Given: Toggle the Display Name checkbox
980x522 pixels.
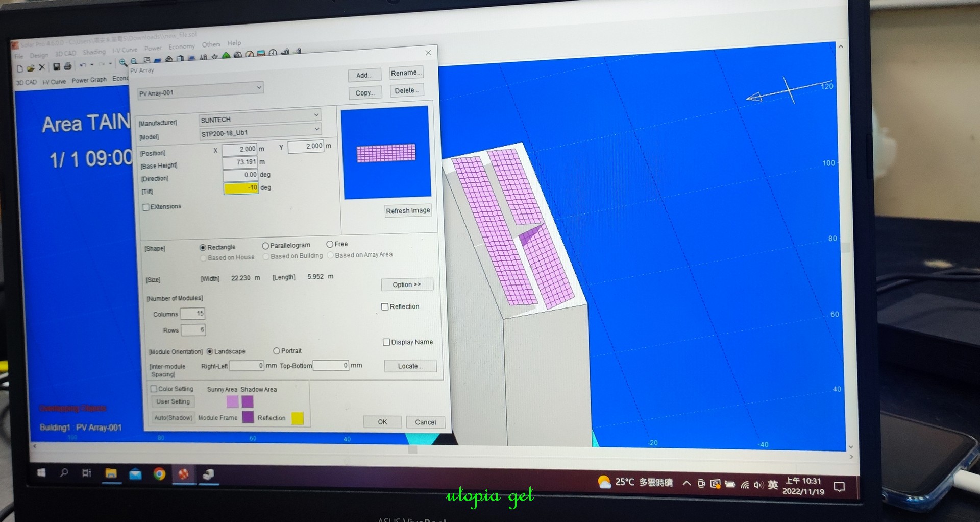Looking at the screenshot, I should (386, 342).
